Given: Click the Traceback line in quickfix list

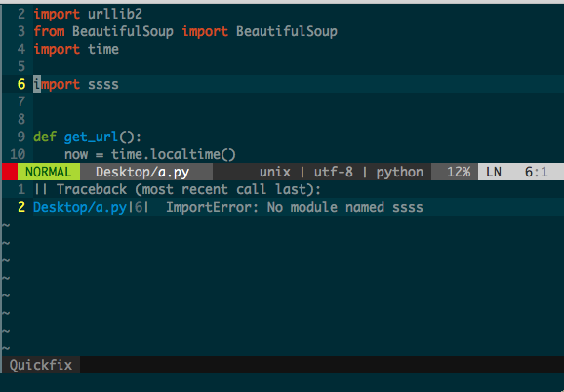Looking at the screenshot, I should tap(177, 189).
